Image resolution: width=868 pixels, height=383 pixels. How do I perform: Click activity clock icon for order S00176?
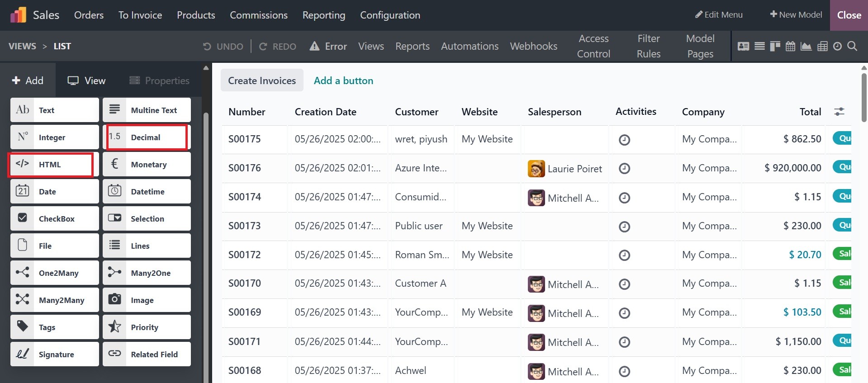click(624, 169)
